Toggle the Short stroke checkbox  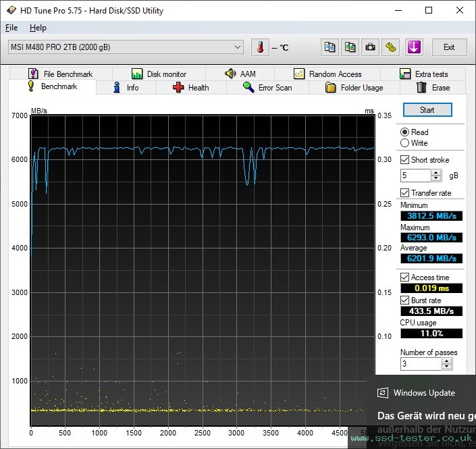[x=404, y=160]
